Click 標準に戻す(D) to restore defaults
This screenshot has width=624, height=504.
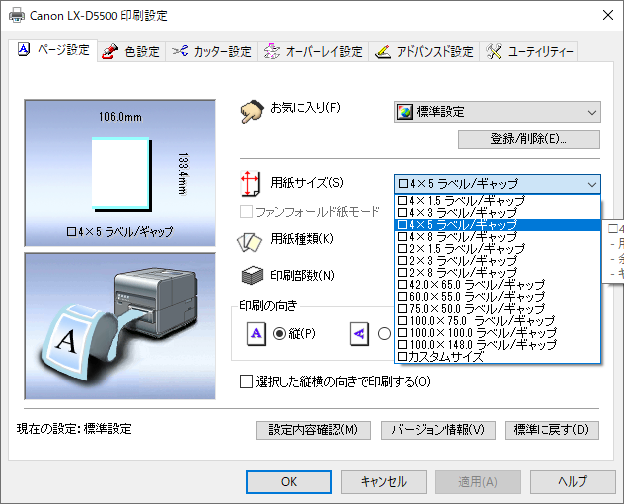click(x=552, y=430)
